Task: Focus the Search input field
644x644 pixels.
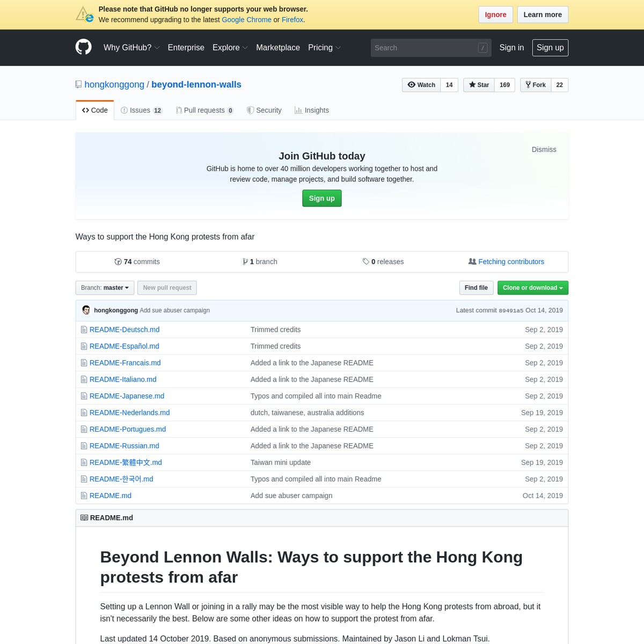Action: 431,48
